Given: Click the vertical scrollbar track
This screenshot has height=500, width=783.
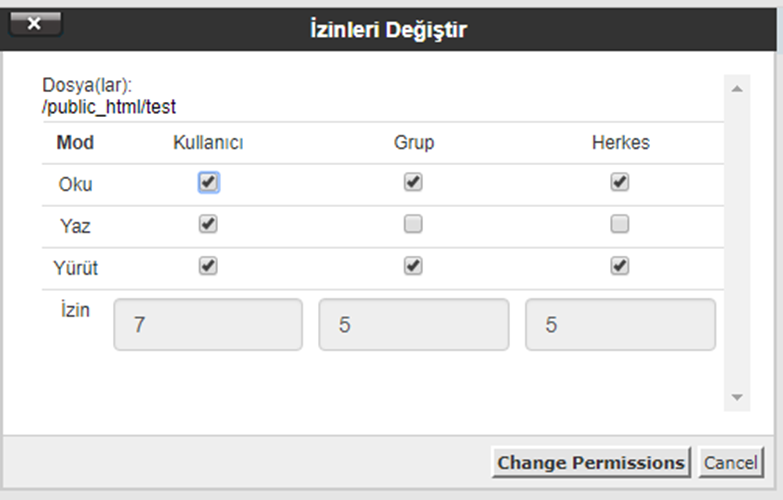Looking at the screenshot, I should pos(737,240).
